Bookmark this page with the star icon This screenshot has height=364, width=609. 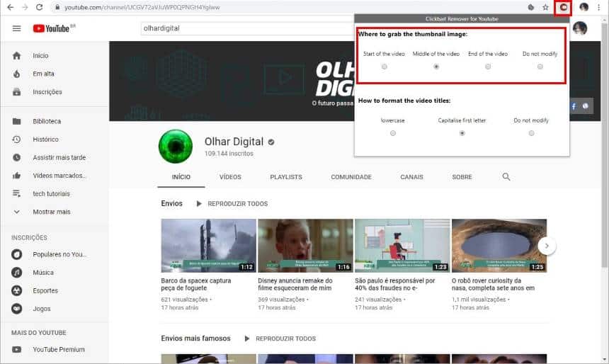[546, 7]
